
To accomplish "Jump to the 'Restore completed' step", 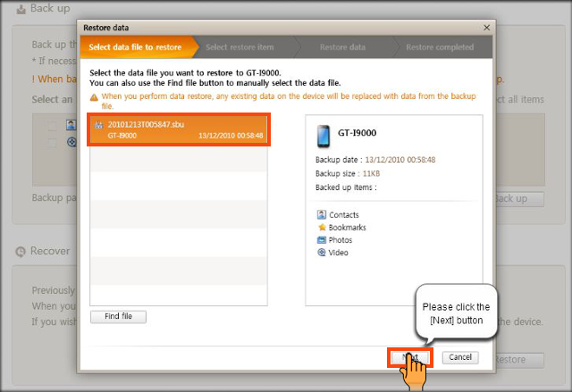I will point(440,46).
